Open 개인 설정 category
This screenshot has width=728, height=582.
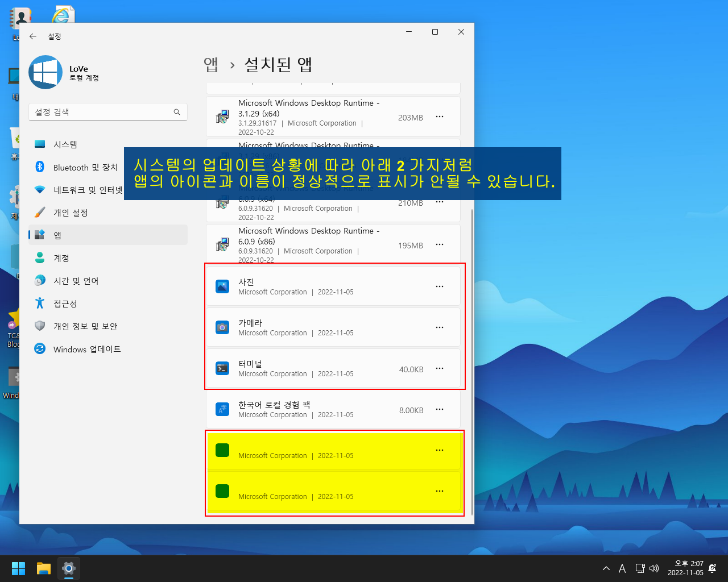108,213
